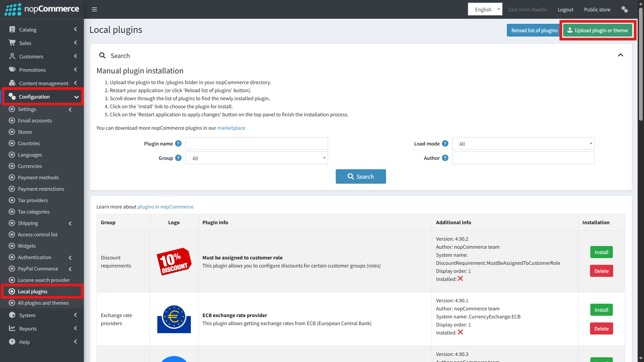Click the Email accounts circle icon
644x362 pixels.
coord(12,120)
